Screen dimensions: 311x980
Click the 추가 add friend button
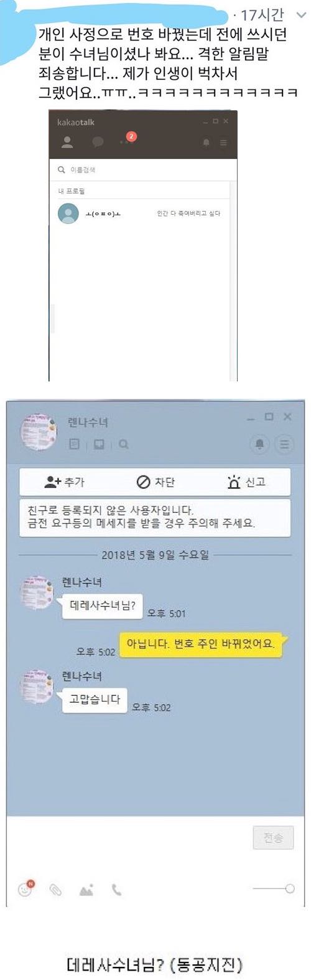[64, 482]
